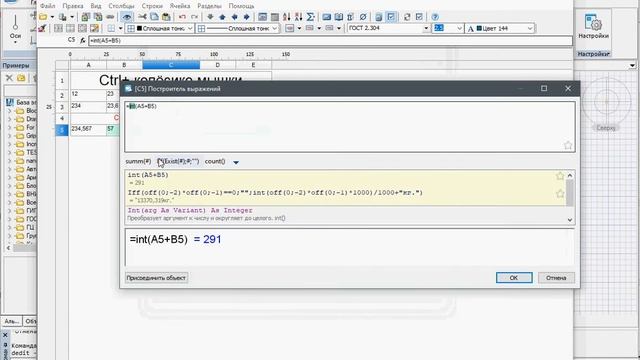Expand the Bloc folder in tree
The height and width of the screenshot is (360, 640).
coord(9,111)
